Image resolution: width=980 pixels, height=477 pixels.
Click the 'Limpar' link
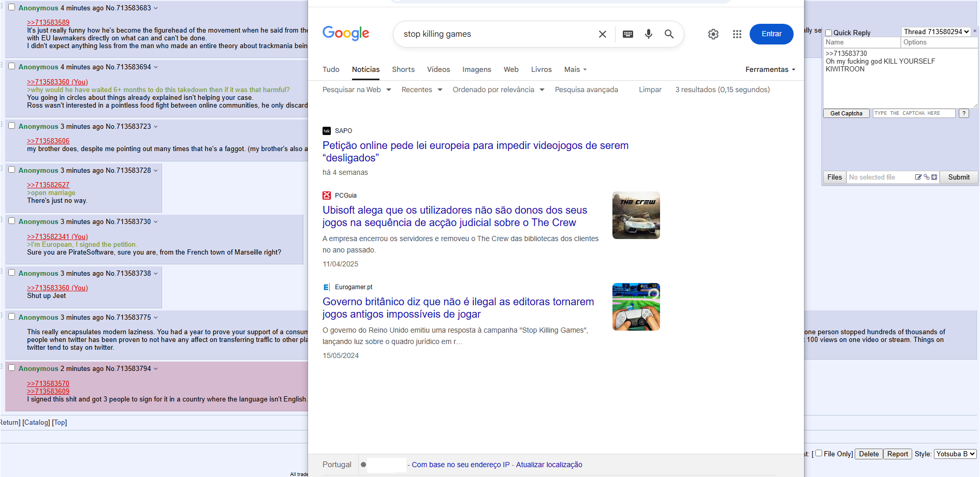(650, 90)
